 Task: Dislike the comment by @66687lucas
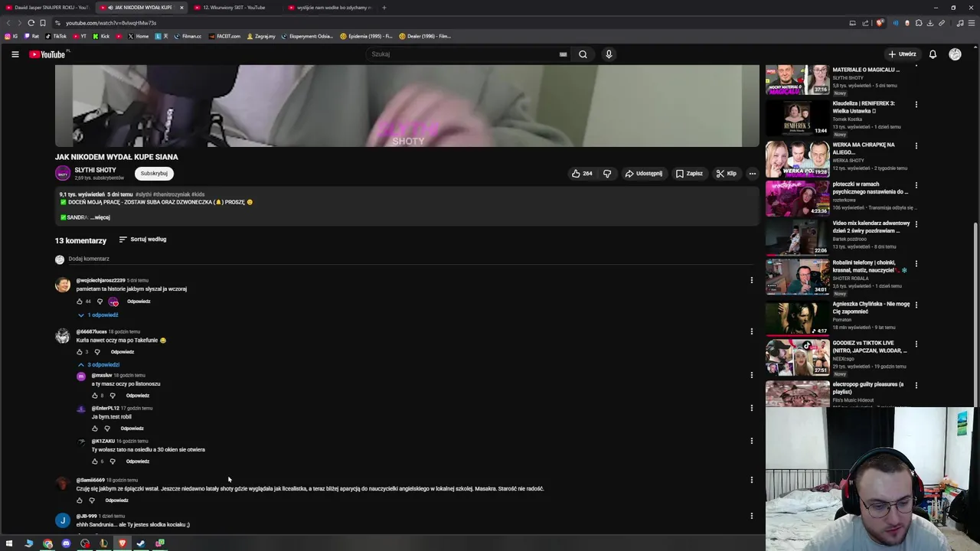96,352
